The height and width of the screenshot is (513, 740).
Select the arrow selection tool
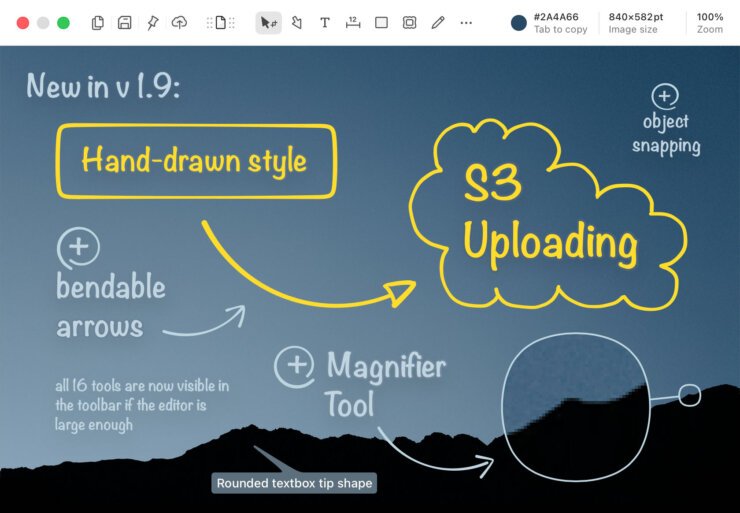pos(268,23)
